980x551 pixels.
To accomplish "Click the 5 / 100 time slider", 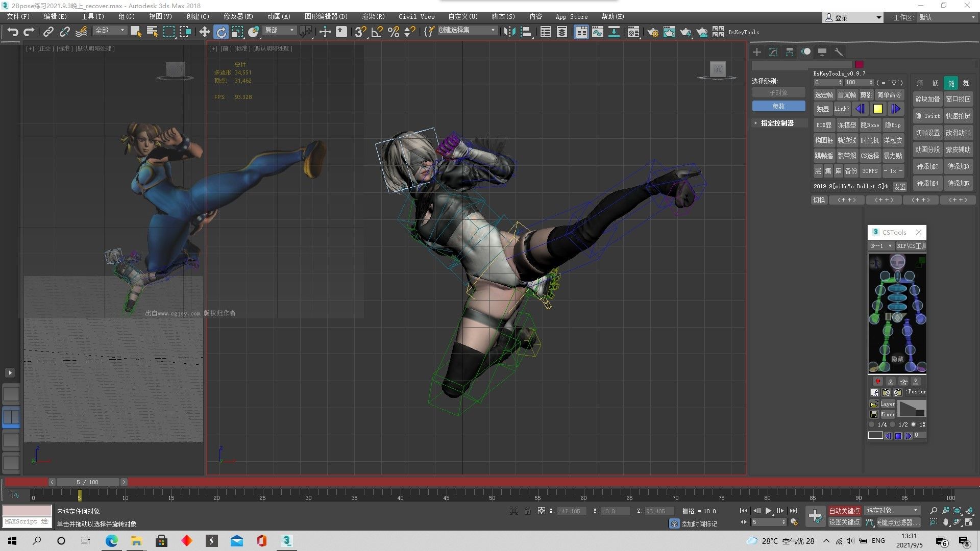I will [x=88, y=482].
